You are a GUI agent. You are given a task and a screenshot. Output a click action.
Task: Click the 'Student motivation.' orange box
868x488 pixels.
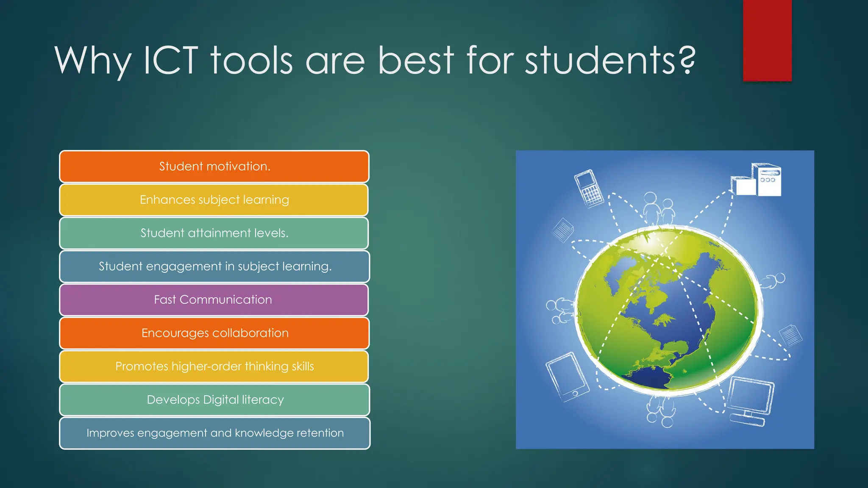(214, 166)
